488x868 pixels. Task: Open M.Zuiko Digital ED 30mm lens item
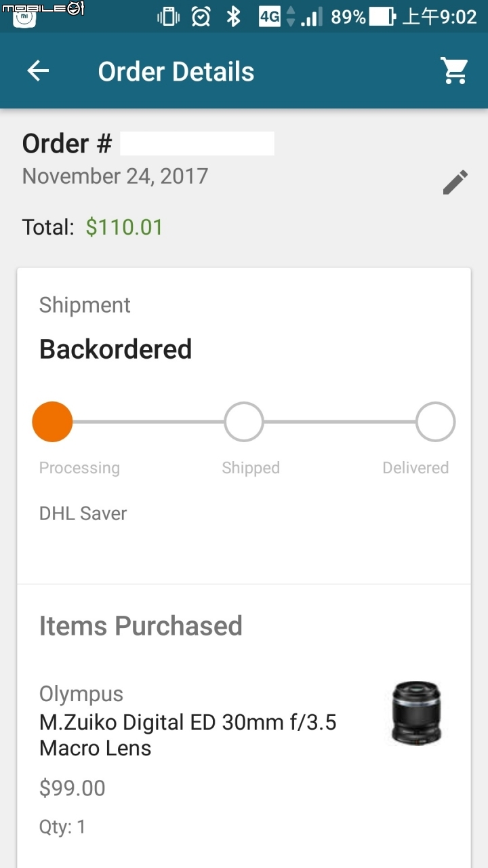click(188, 735)
